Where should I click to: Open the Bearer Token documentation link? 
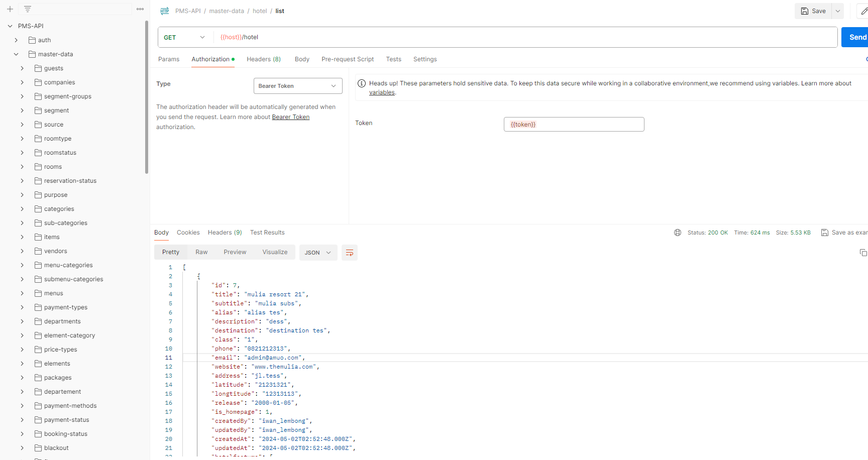pyautogui.click(x=290, y=117)
